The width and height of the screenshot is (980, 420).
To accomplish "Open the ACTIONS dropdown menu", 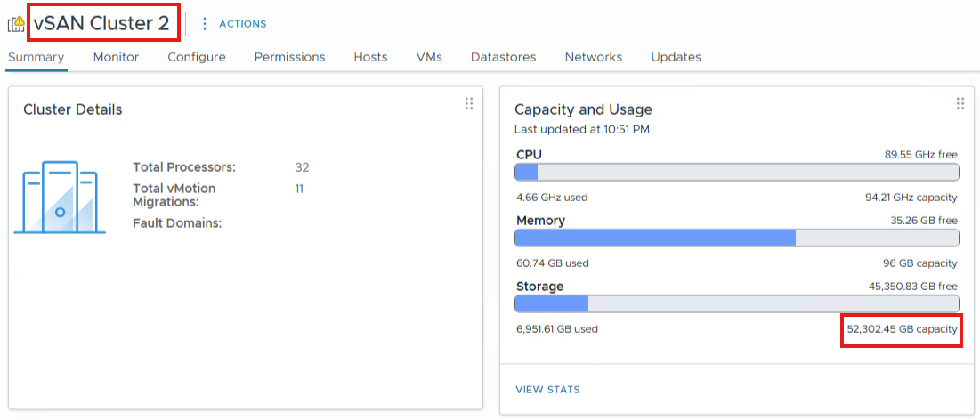I will pyautogui.click(x=242, y=24).
